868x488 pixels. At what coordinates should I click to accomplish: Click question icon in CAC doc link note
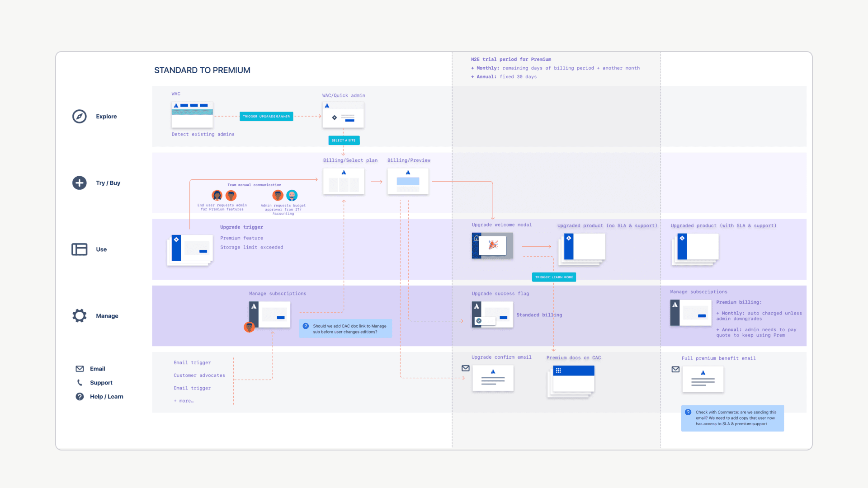pyautogui.click(x=306, y=326)
